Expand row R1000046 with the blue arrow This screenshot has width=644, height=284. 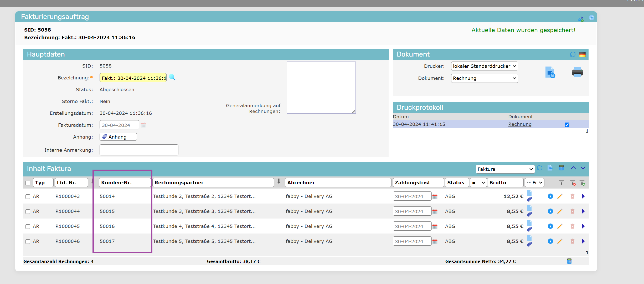click(583, 241)
